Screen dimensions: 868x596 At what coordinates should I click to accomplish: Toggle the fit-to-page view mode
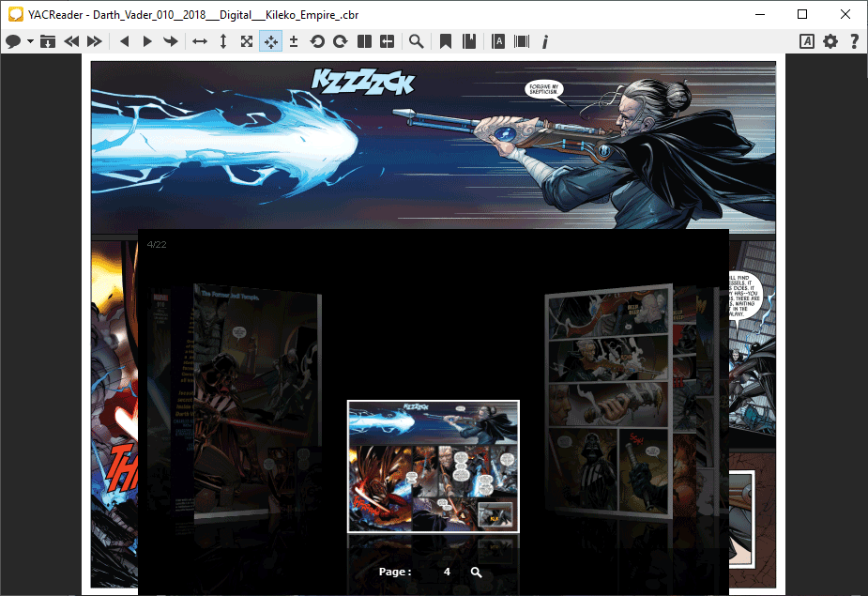[270, 41]
